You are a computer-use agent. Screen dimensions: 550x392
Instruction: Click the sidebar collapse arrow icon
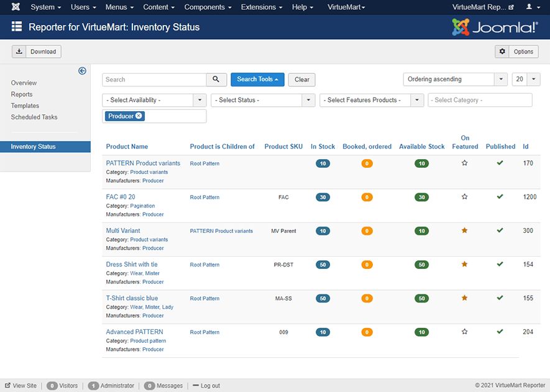[x=82, y=71]
